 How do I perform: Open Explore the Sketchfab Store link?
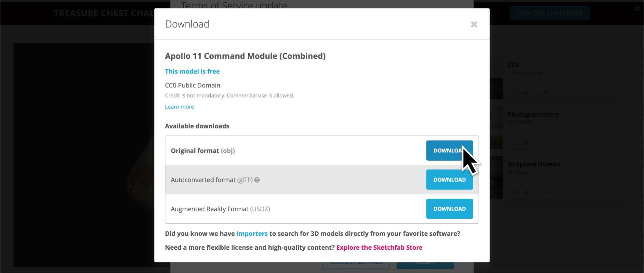click(x=379, y=248)
